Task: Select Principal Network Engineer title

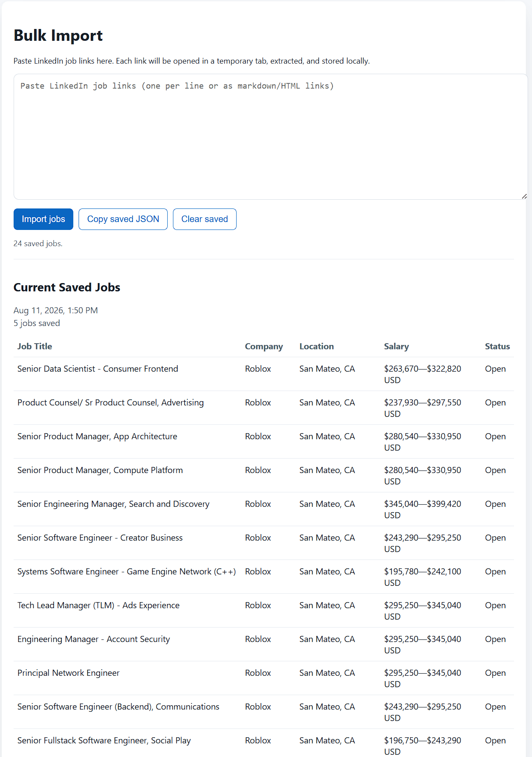Action: tap(68, 673)
